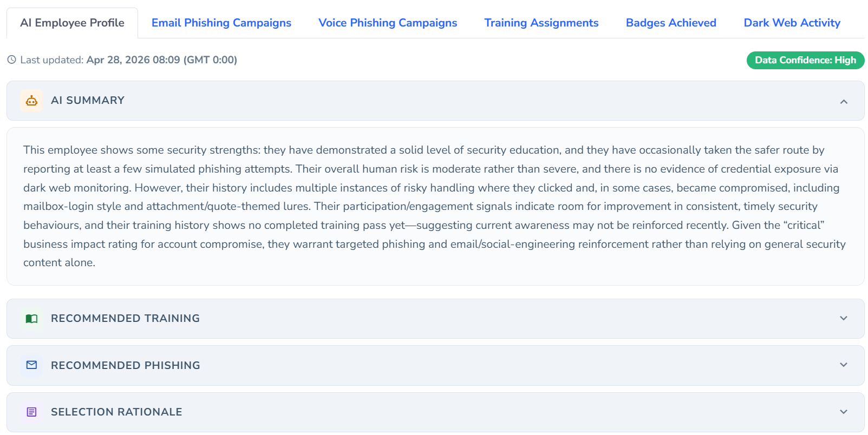Expand the Selection Rationale chevron

[843, 412]
